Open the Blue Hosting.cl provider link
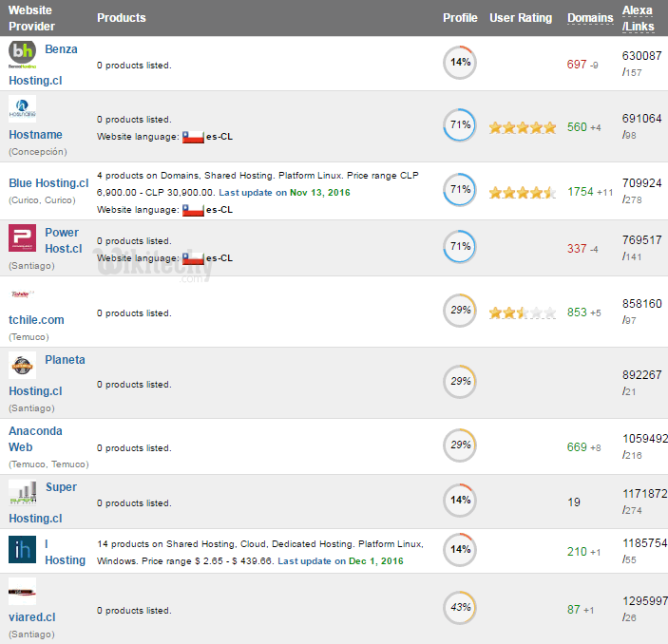The width and height of the screenshot is (668, 644). pos(48,183)
